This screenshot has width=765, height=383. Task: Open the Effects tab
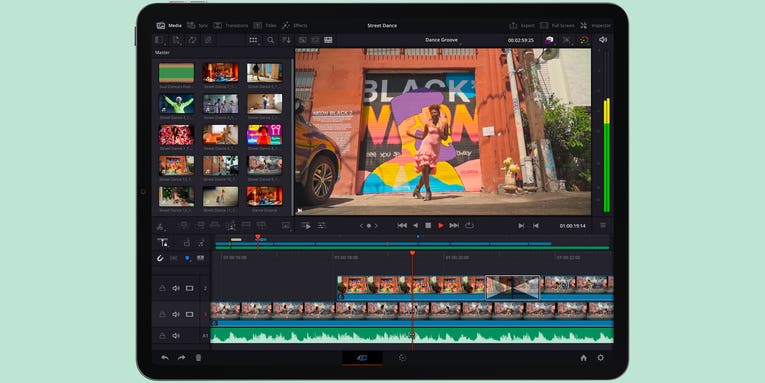point(294,25)
